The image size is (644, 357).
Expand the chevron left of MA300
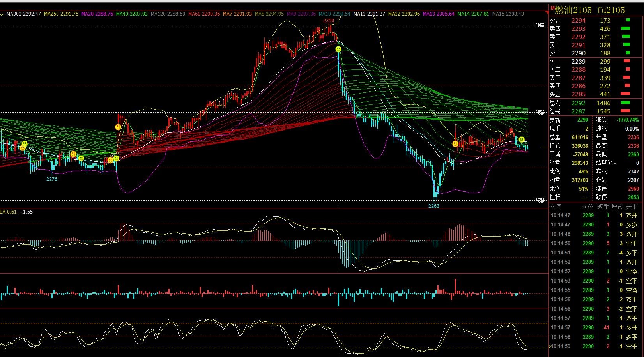[2, 14]
